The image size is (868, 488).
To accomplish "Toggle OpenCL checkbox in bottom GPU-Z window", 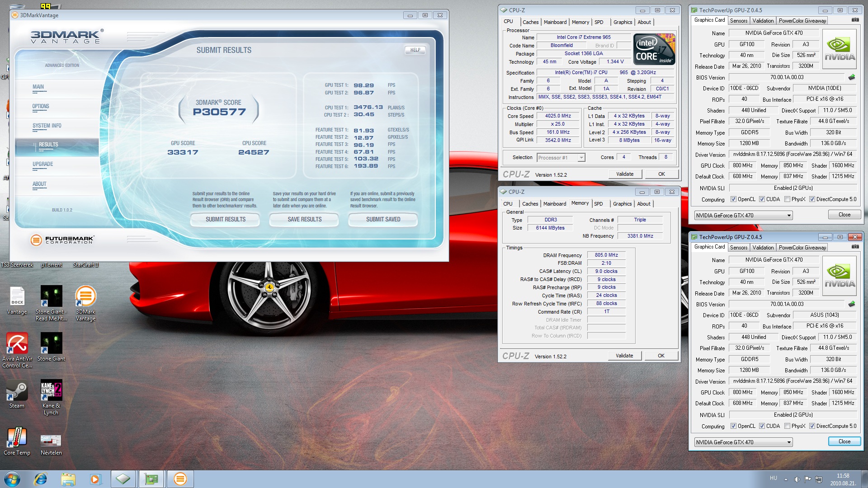I will point(733,426).
